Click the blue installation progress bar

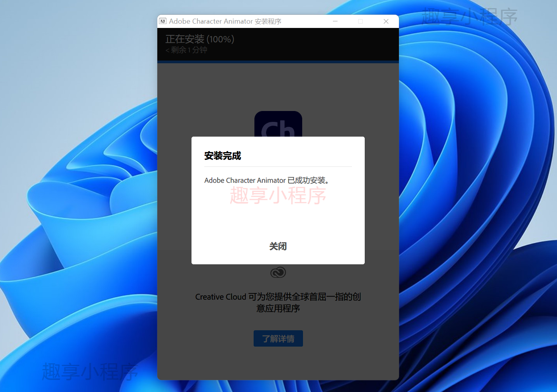pyautogui.click(x=278, y=62)
